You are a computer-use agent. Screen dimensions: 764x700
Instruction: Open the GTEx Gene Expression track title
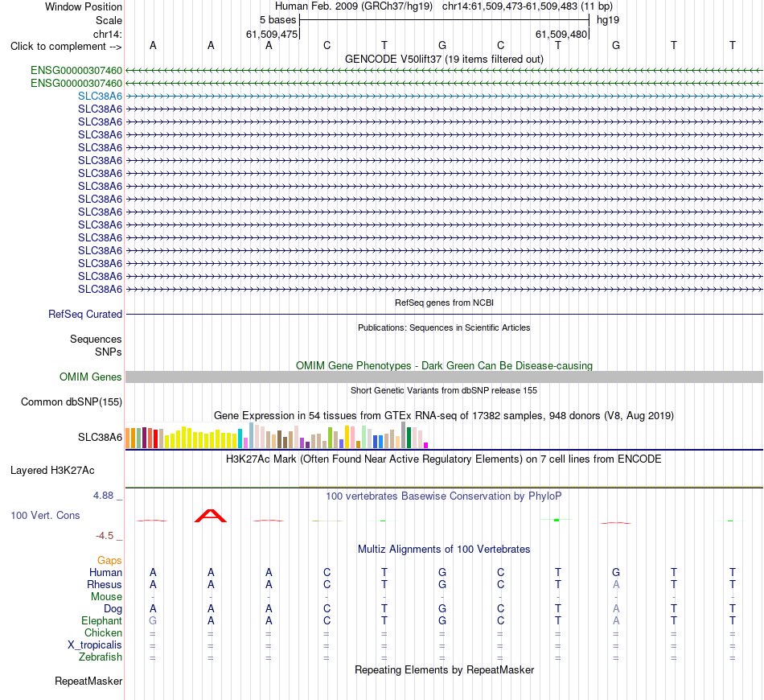tap(444, 416)
